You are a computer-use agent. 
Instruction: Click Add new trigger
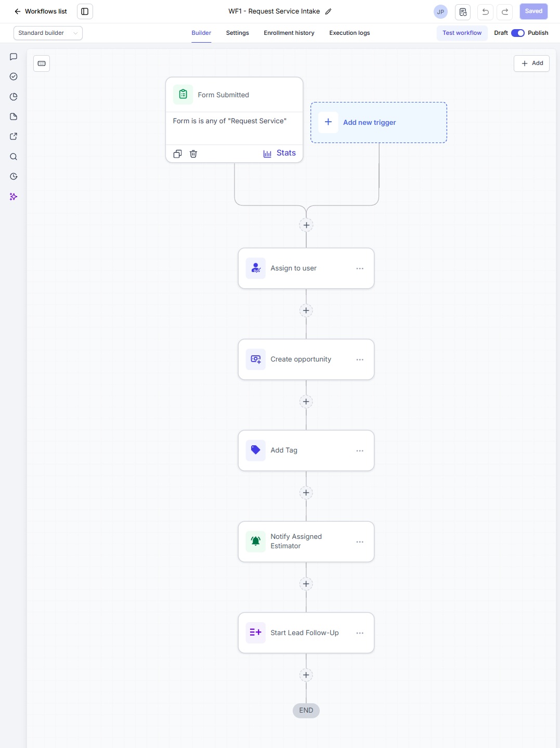point(379,123)
